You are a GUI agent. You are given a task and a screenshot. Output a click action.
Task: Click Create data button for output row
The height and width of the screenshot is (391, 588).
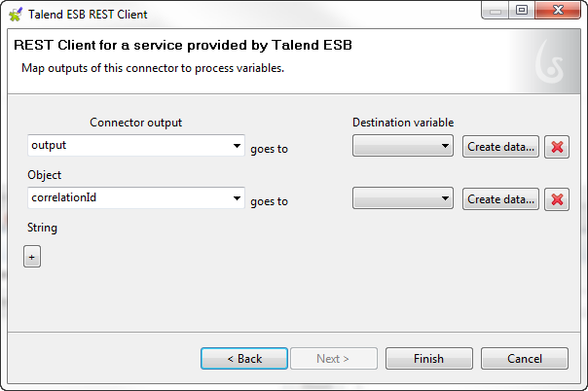click(x=500, y=147)
